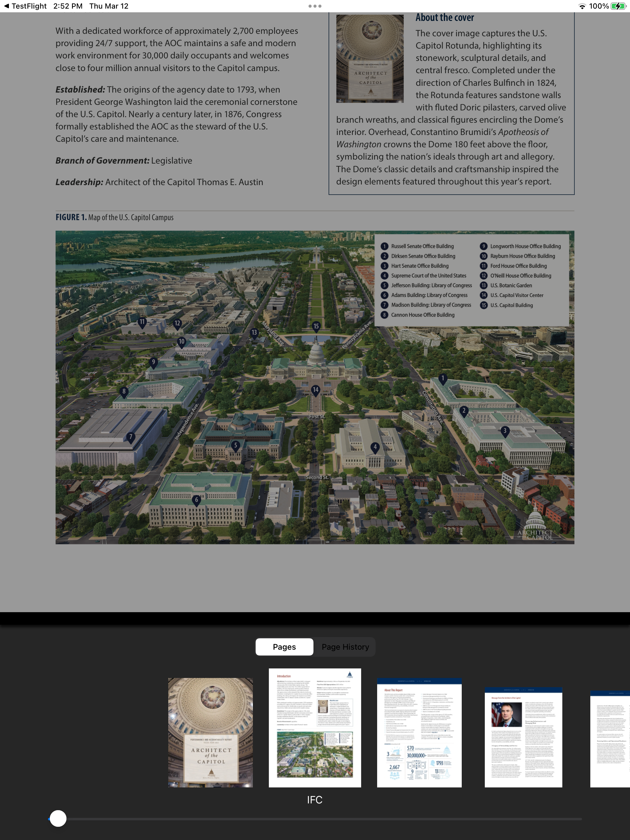Tap the small report cover image
The width and height of the screenshot is (630, 840).
click(370, 58)
